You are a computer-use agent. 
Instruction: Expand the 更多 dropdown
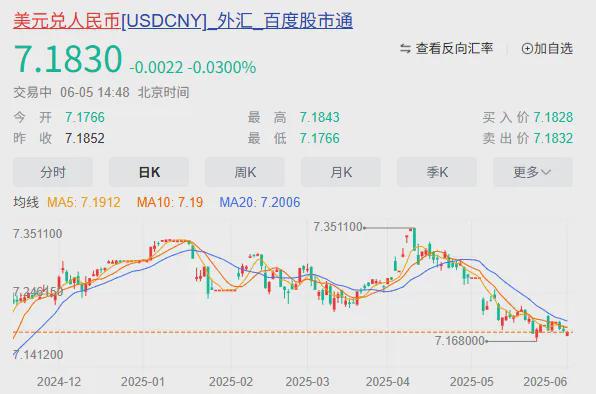click(533, 172)
